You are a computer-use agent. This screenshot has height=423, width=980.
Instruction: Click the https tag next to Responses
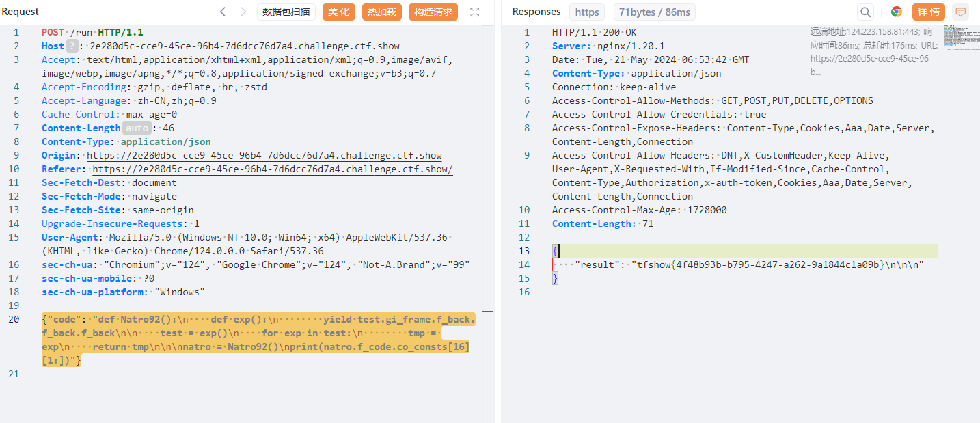587,12
